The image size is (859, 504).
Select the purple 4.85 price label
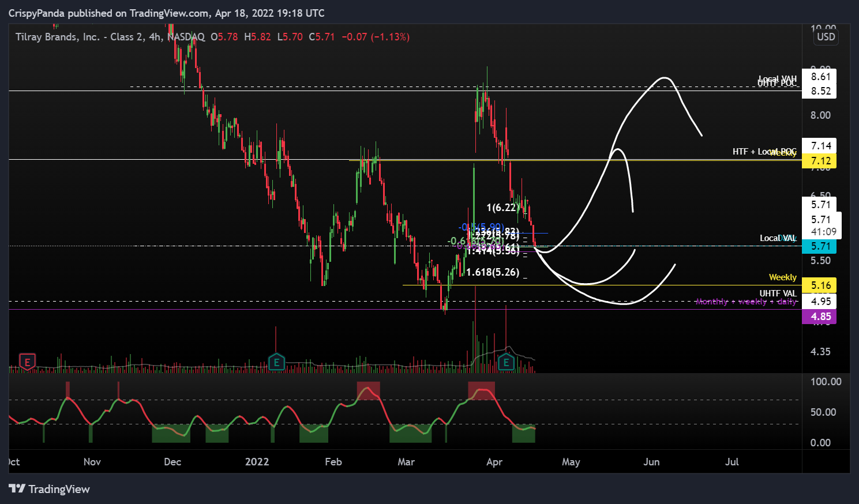click(x=820, y=317)
